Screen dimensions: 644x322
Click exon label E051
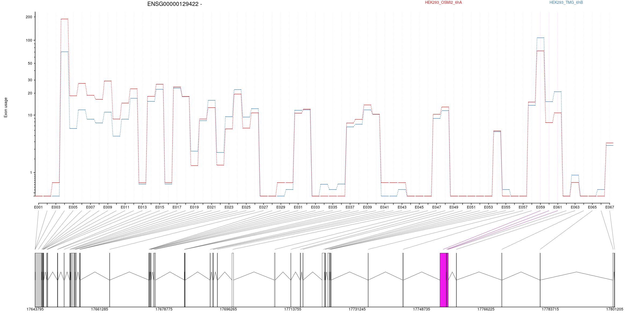(x=471, y=207)
